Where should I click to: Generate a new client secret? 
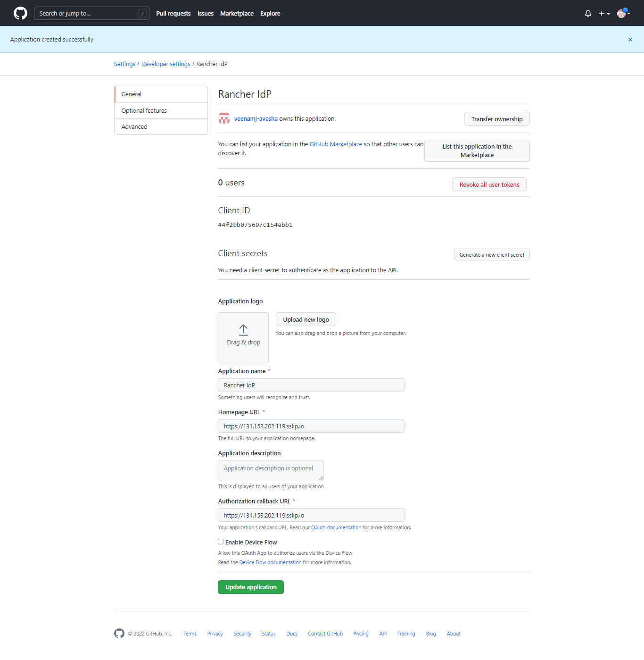click(492, 255)
